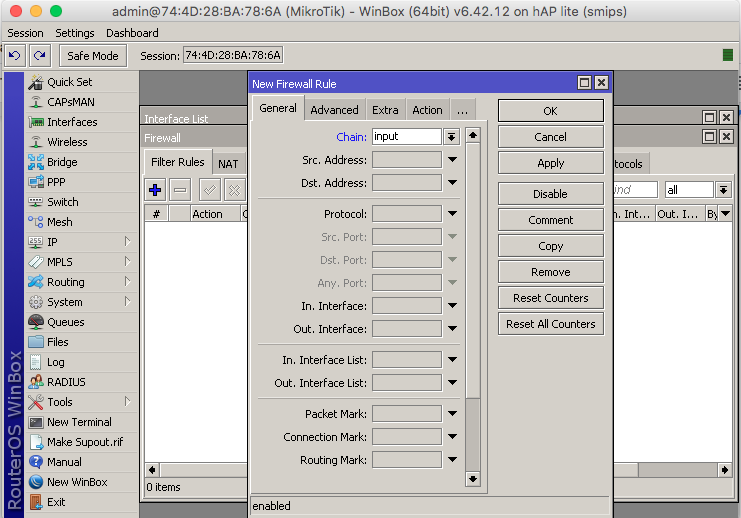This screenshot has height=518, width=741.
Task: Switch to the Advanced tab
Action: pos(335,110)
